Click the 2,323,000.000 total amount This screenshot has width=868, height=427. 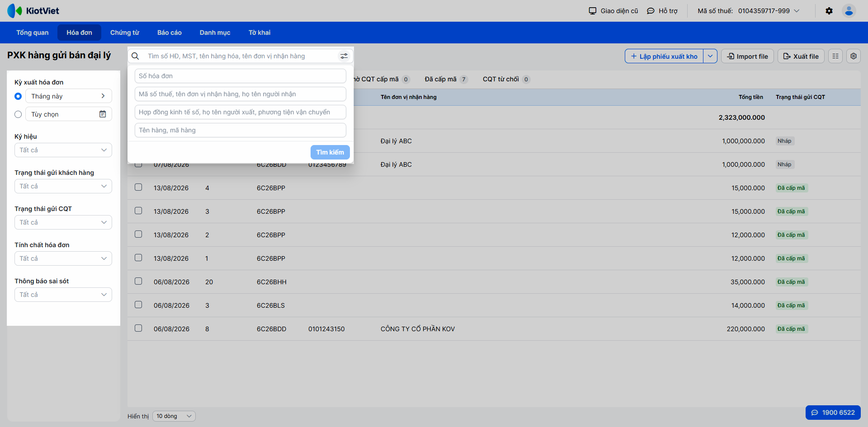tap(742, 117)
